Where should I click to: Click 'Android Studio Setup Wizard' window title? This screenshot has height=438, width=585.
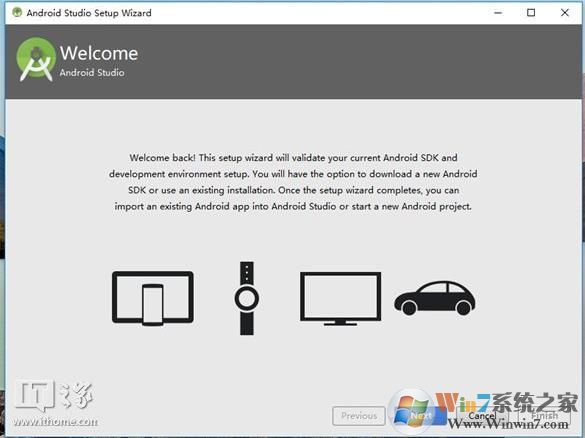[89, 13]
